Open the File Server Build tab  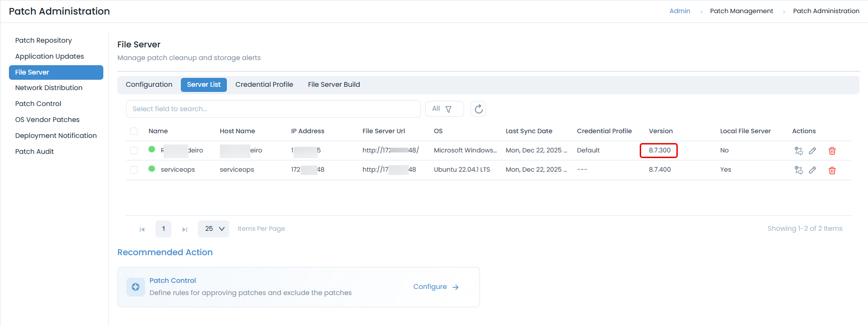point(333,84)
